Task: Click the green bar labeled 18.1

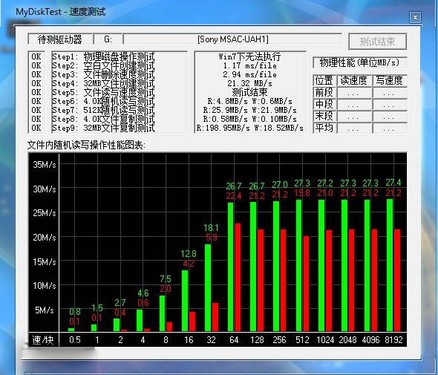Action: (208, 288)
